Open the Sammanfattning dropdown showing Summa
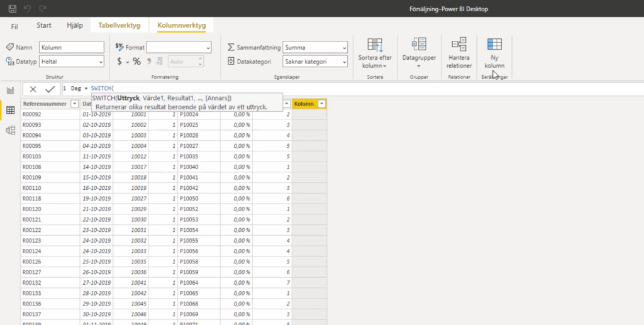Image resolution: width=644 pixels, height=325 pixels. [314, 47]
